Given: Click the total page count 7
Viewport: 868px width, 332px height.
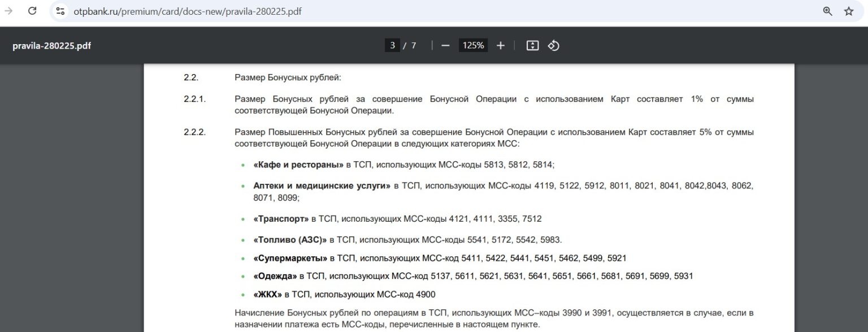Looking at the screenshot, I should tap(414, 46).
